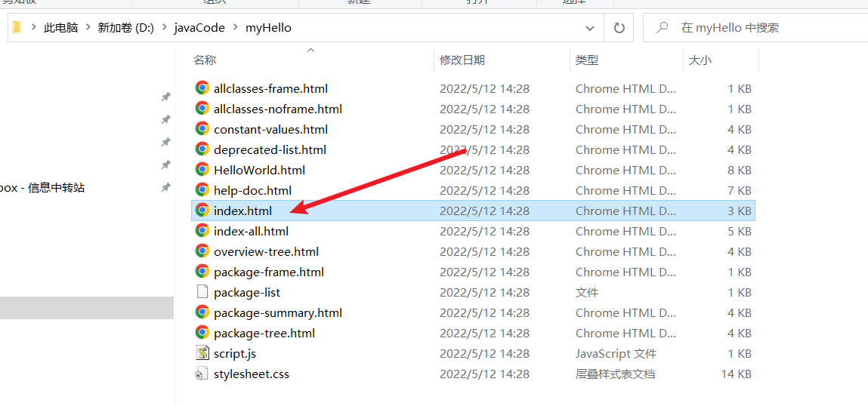Click the JavaScript 文件 type of script.js
This screenshot has width=868, height=406.
[616, 354]
